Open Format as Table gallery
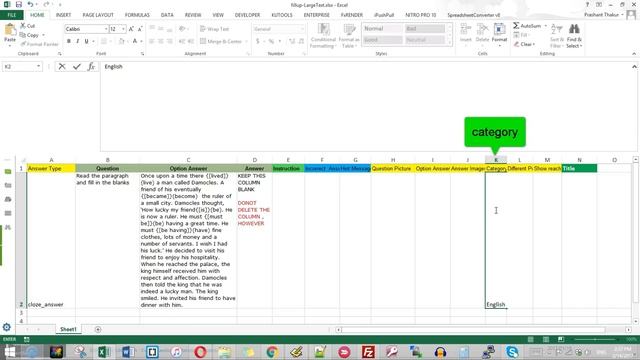This screenshot has height=360, width=640. click(x=349, y=36)
